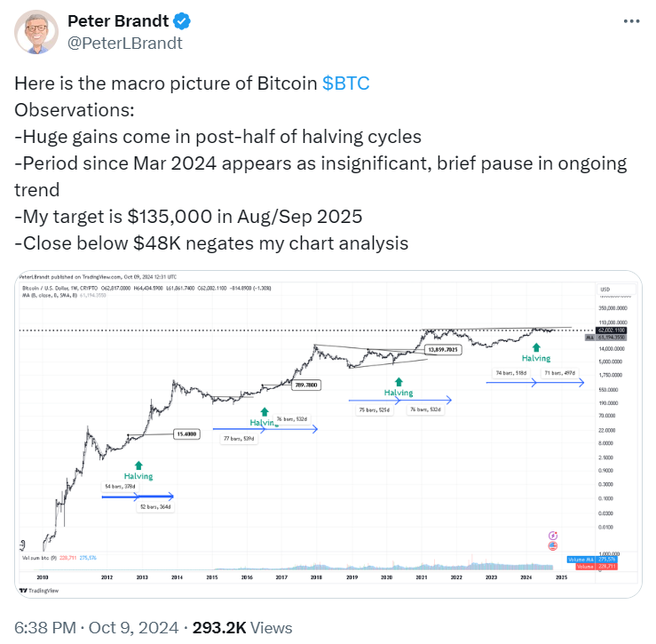Click the 2024 Halving green arrow
This screenshot has width=656, height=644.
click(536, 347)
